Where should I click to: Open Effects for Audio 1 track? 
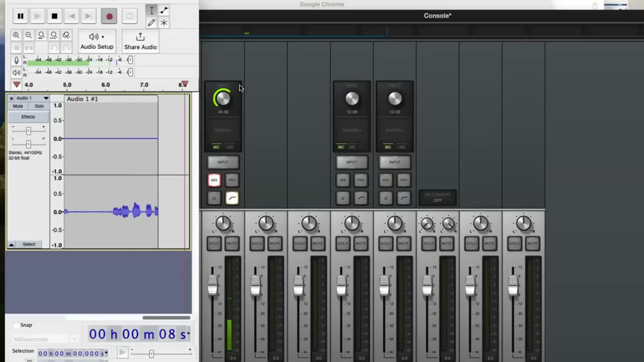(x=28, y=117)
